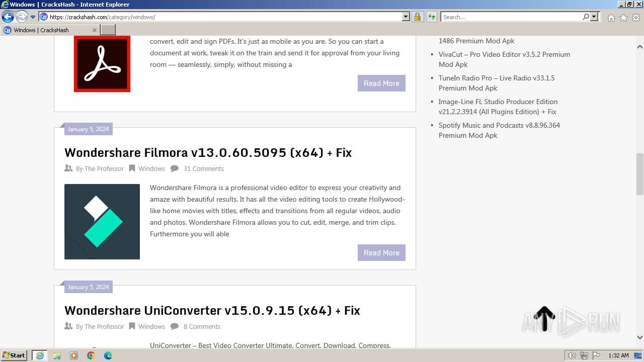The width and height of the screenshot is (644, 362).
Task: View the security lock report icon
Action: coord(417,17)
